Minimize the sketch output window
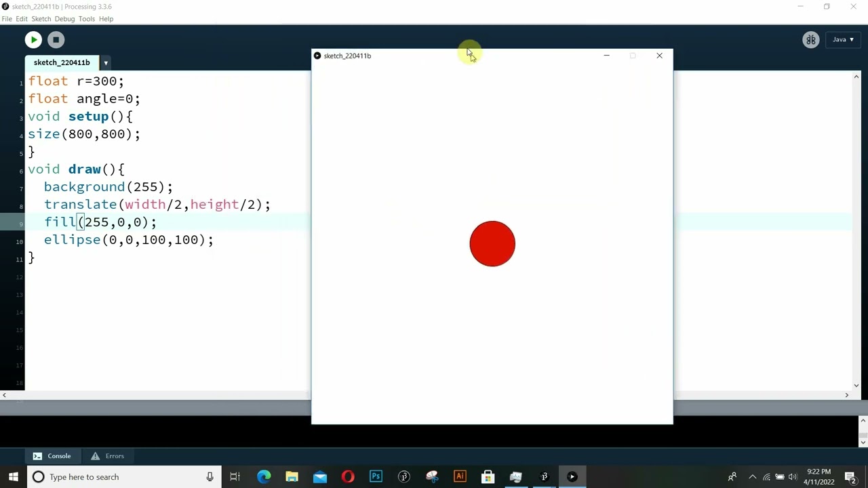Viewport: 868px width, 488px height. pyautogui.click(x=607, y=56)
